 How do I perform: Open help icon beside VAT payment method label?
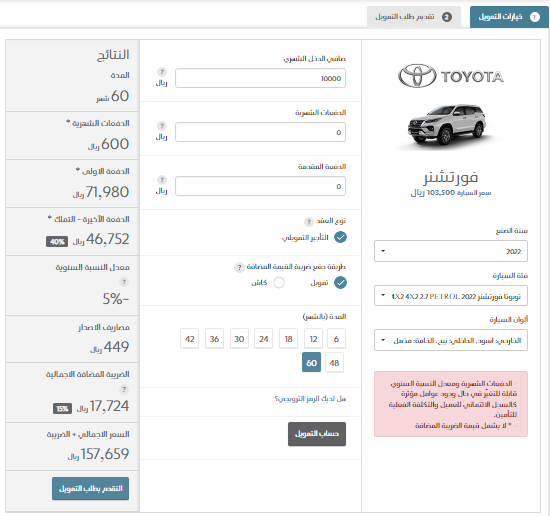[x=239, y=267]
